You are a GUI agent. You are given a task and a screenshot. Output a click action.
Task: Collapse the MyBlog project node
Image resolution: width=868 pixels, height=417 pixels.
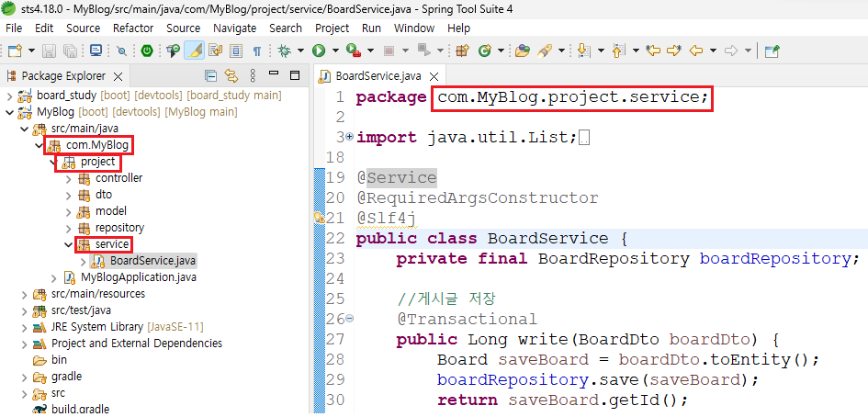tap(9, 112)
